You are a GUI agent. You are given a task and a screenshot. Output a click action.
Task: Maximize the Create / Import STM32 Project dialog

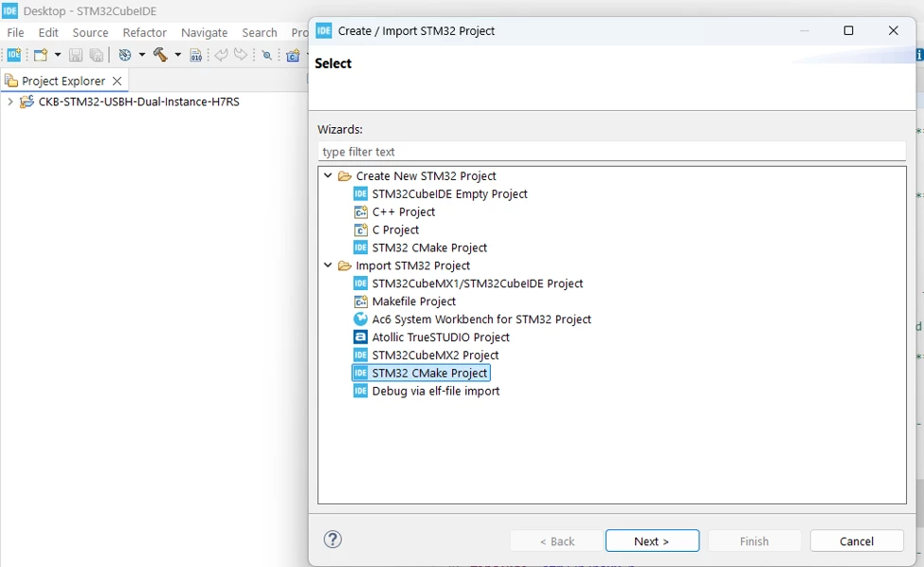(848, 30)
